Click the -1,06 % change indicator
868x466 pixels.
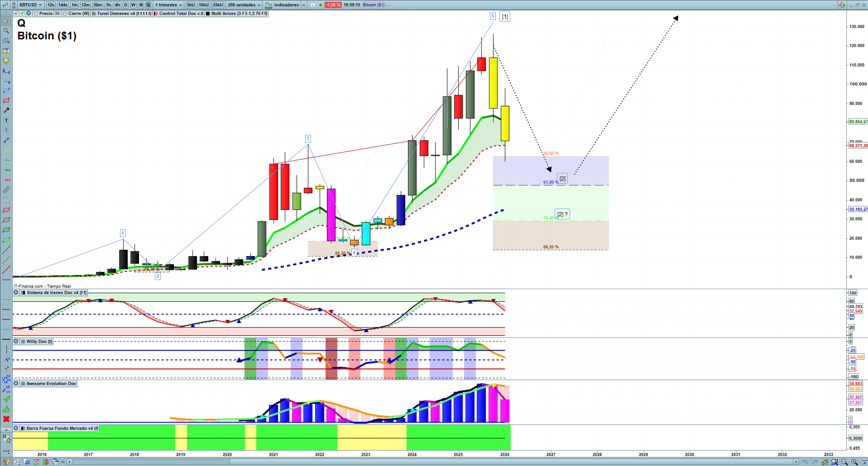click(x=333, y=5)
